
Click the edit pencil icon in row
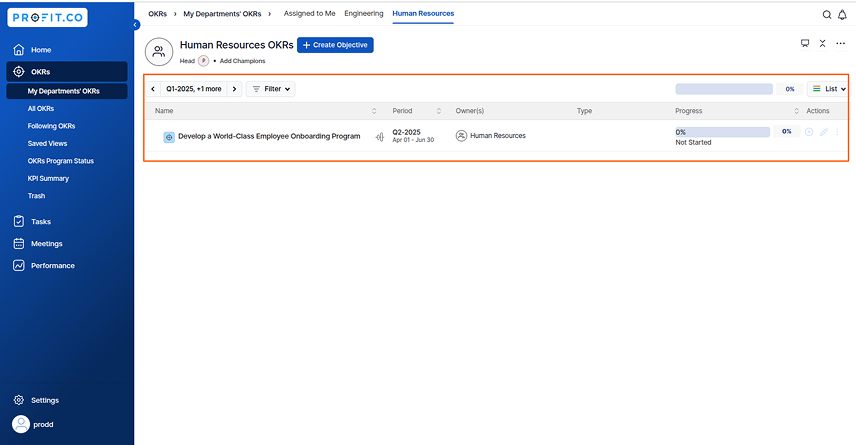[824, 132]
